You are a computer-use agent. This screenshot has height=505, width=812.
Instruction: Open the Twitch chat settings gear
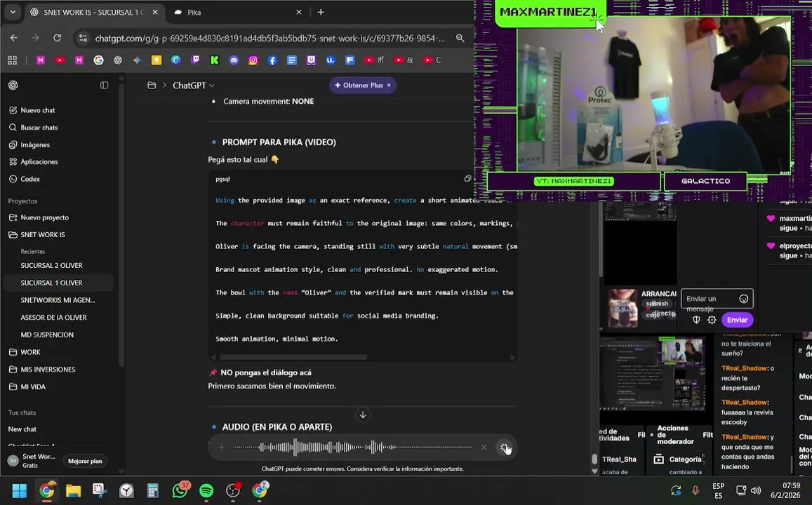coord(712,320)
